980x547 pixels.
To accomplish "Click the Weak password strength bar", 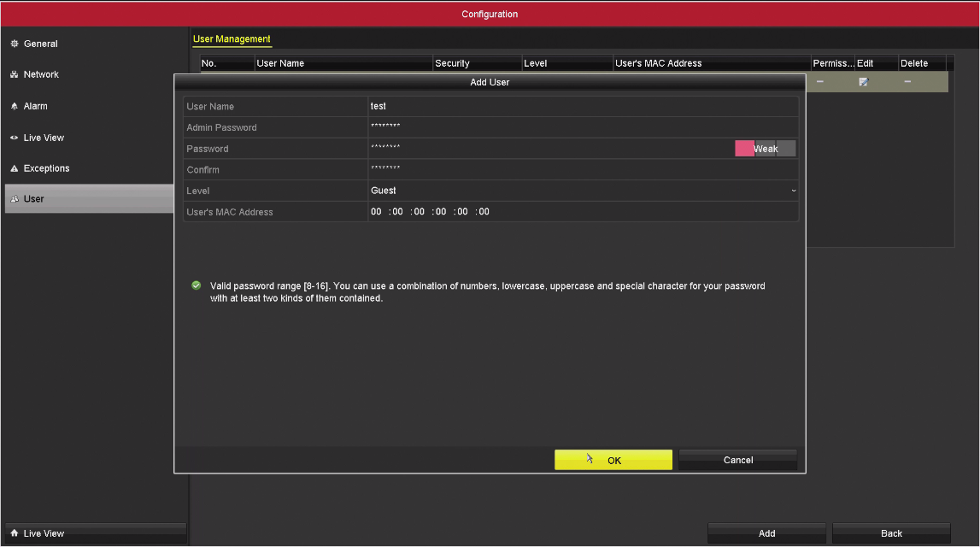I will (x=765, y=149).
